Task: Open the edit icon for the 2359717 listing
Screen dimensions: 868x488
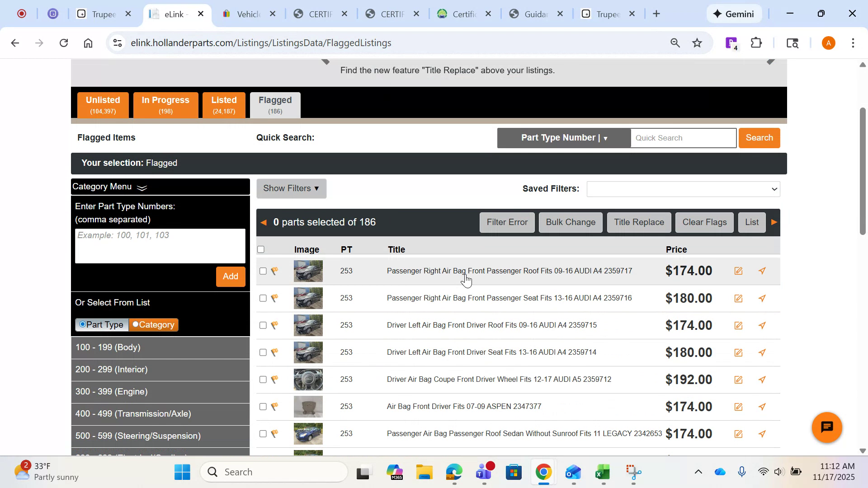Action: (x=739, y=271)
